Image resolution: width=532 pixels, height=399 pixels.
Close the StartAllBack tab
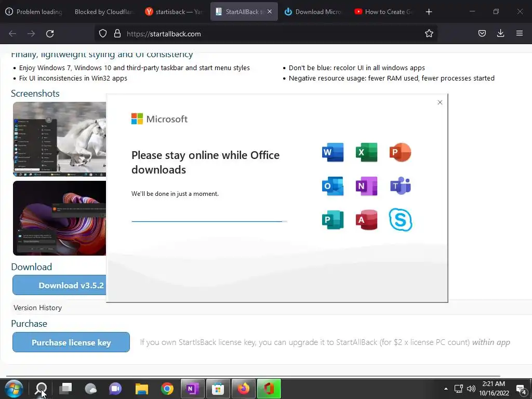[x=270, y=11]
